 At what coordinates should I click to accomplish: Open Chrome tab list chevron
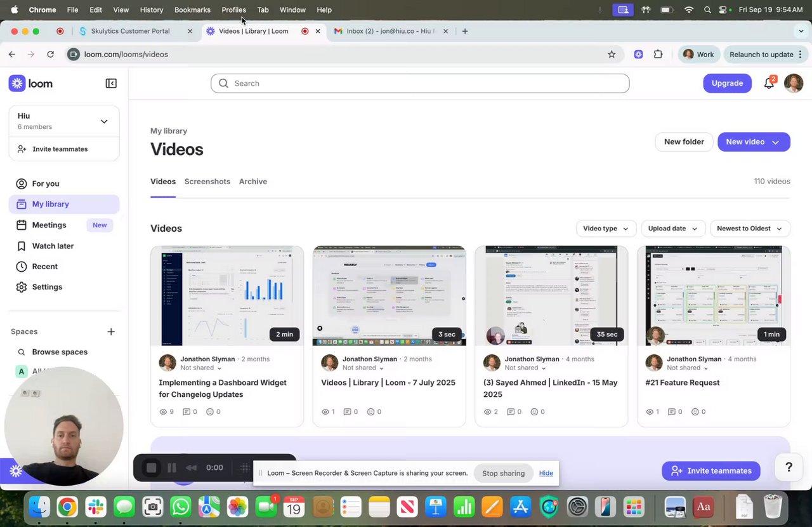tap(801, 31)
